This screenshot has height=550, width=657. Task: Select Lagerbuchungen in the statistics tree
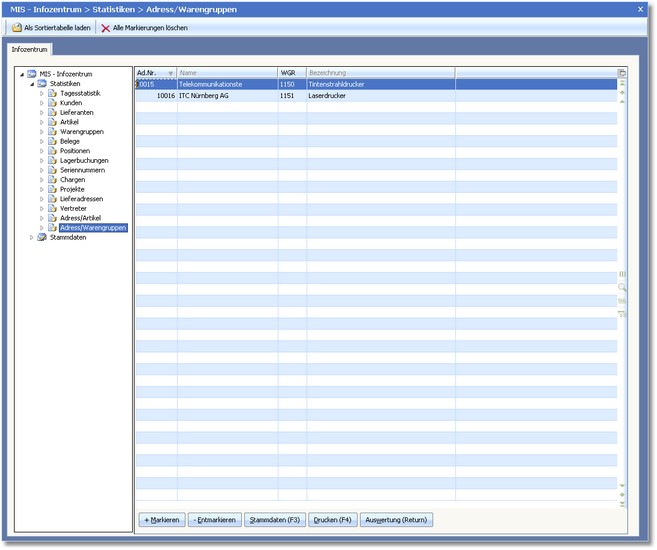point(84,160)
